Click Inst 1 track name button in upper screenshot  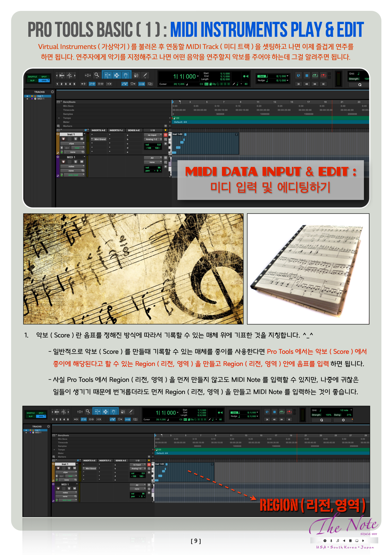point(71,135)
